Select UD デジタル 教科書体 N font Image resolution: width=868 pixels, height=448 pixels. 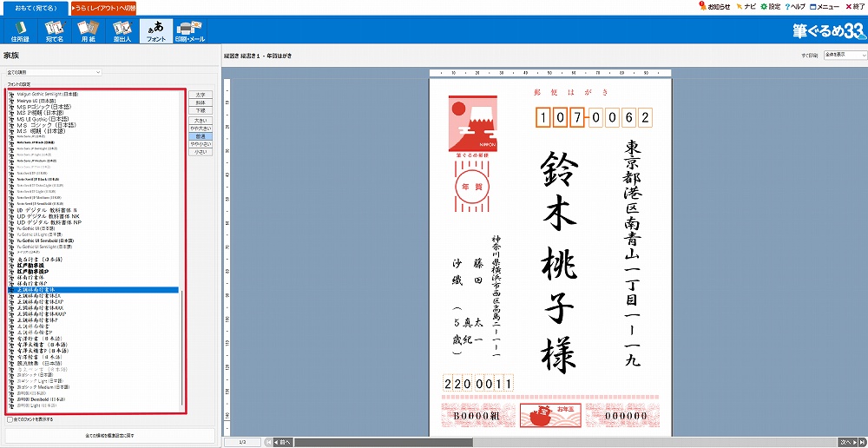(47, 210)
